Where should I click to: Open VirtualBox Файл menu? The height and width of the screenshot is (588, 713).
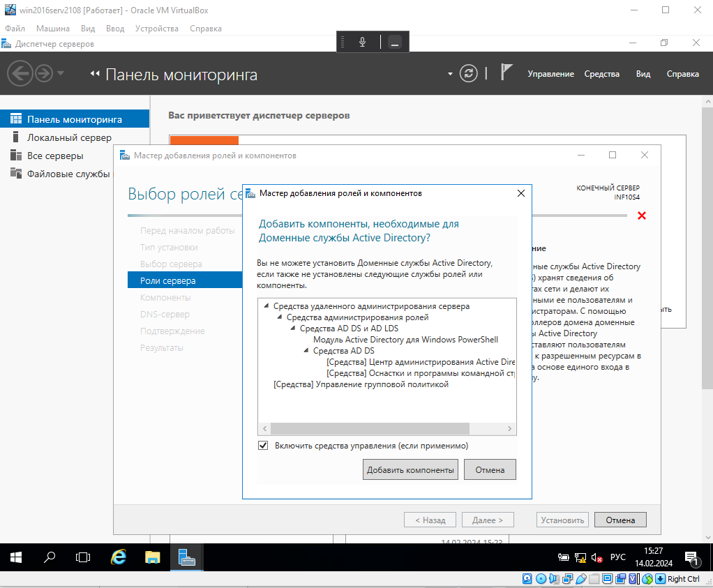coord(15,28)
